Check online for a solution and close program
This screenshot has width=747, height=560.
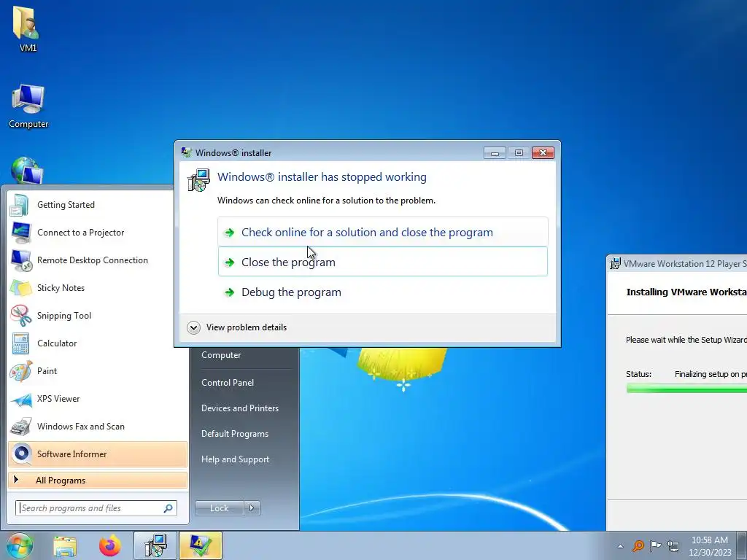click(383, 232)
